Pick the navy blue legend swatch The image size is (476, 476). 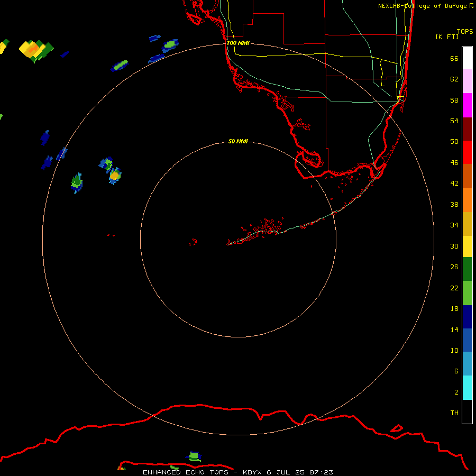point(467,317)
